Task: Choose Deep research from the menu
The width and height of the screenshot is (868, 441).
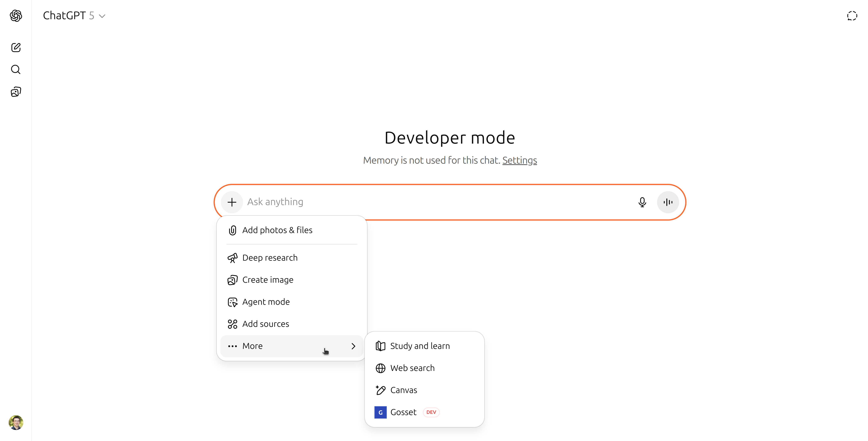Action: 270,258
